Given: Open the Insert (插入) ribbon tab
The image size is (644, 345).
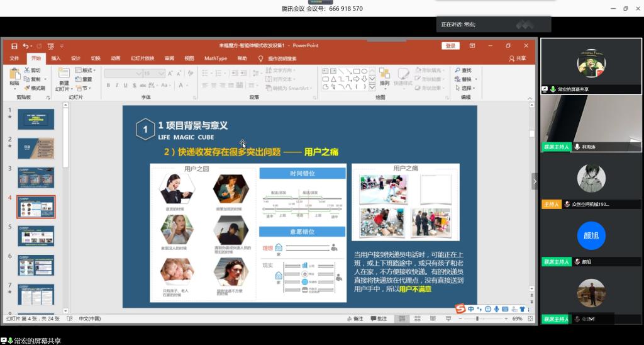Looking at the screenshot, I should click(56, 59).
